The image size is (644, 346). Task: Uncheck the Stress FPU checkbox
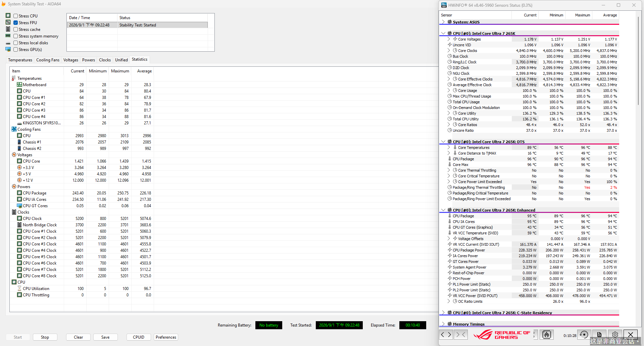(x=15, y=22)
